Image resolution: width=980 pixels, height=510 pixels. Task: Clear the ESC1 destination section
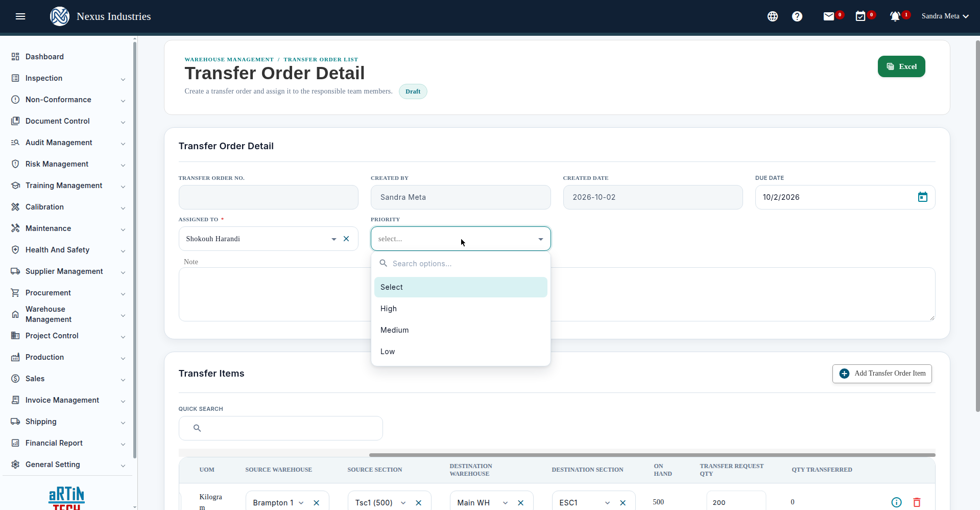623,503
